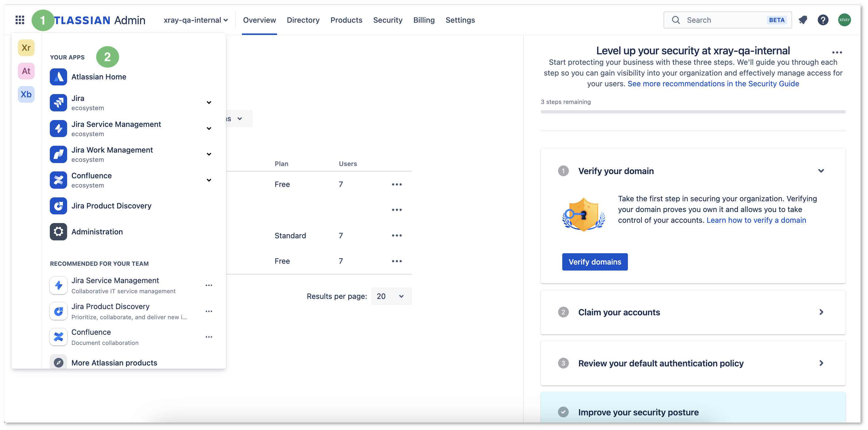
Task: Click Improve your security posture card
Action: (x=693, y=408)
